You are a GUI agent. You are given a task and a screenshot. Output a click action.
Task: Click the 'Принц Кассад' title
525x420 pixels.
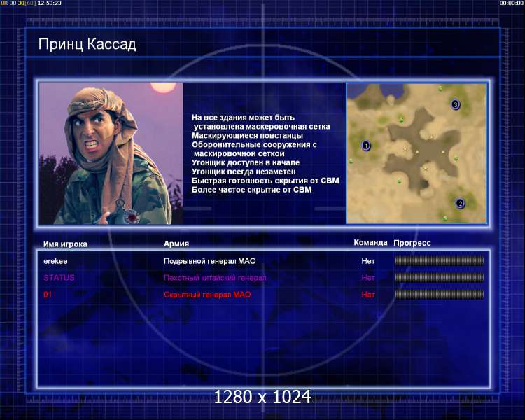pos(87,44)
